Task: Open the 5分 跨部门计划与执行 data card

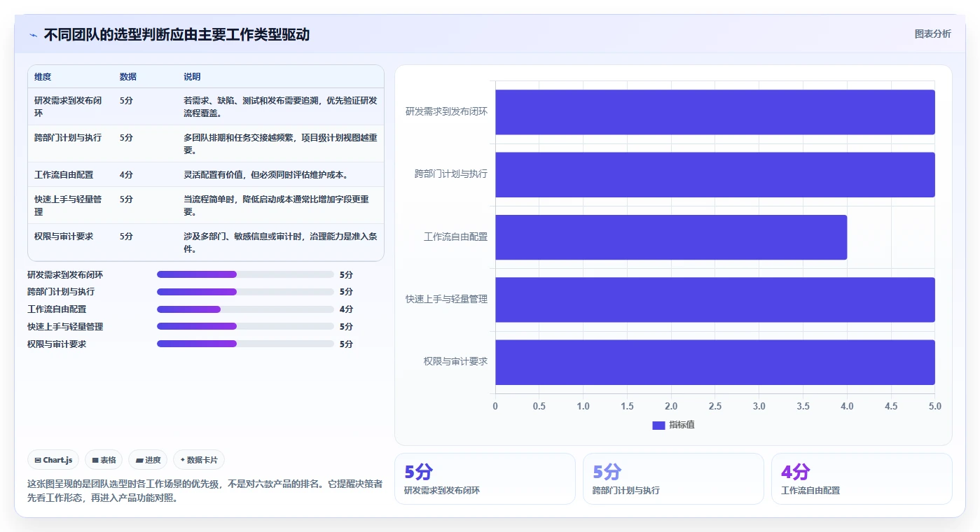Action: point(673,479)
